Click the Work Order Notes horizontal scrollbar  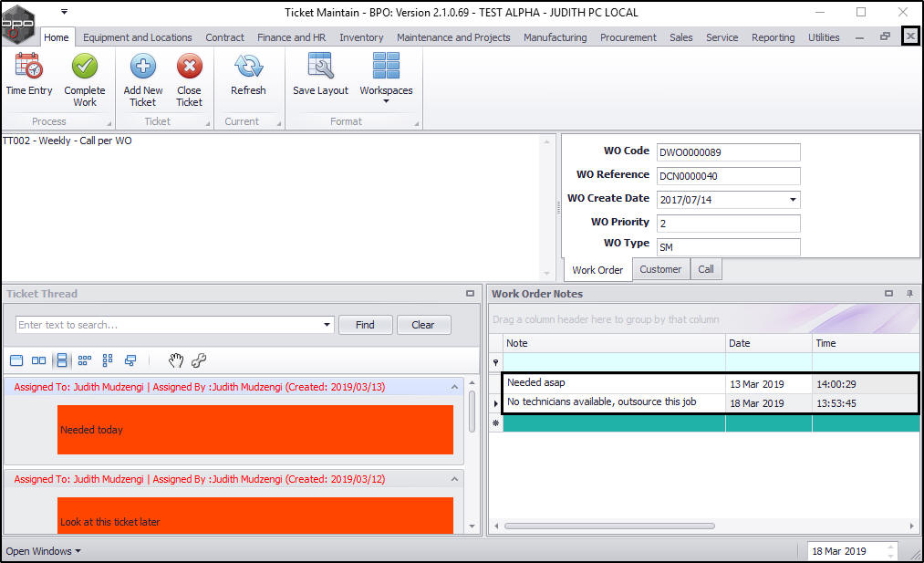609,526
